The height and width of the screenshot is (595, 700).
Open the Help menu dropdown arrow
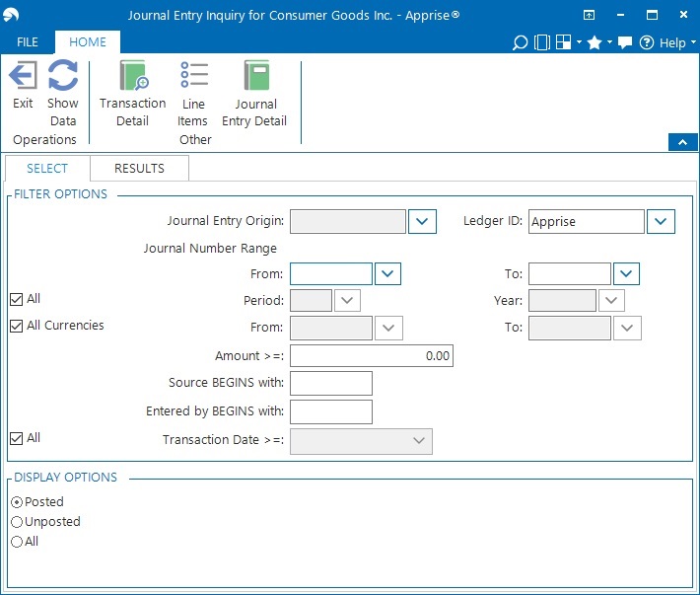point(693,42)
